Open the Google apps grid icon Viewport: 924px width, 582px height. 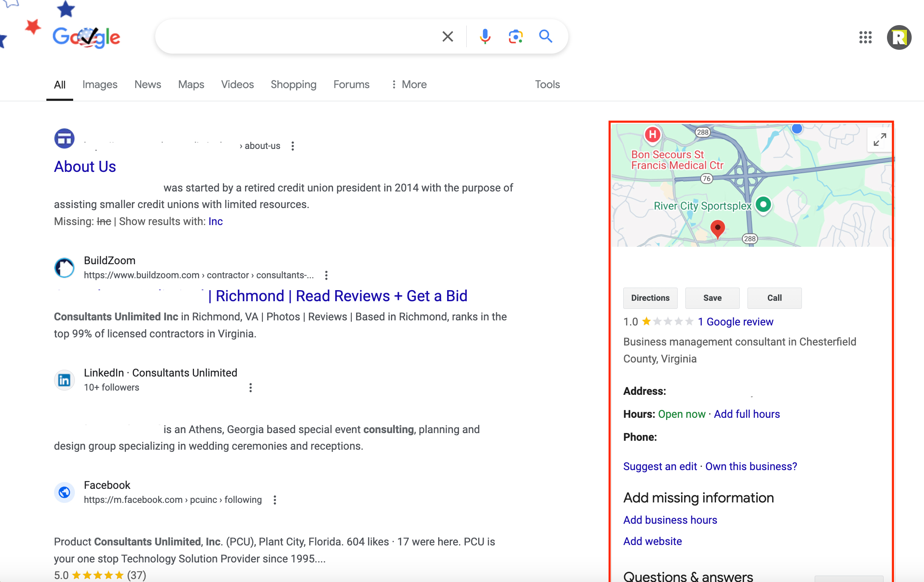tap(865, 37)
